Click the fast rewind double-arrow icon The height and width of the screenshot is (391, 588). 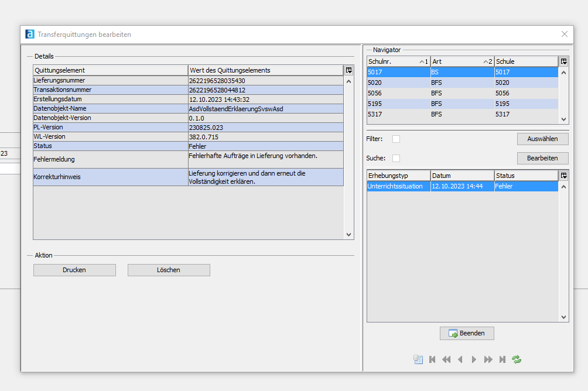(x=446, y=359)
